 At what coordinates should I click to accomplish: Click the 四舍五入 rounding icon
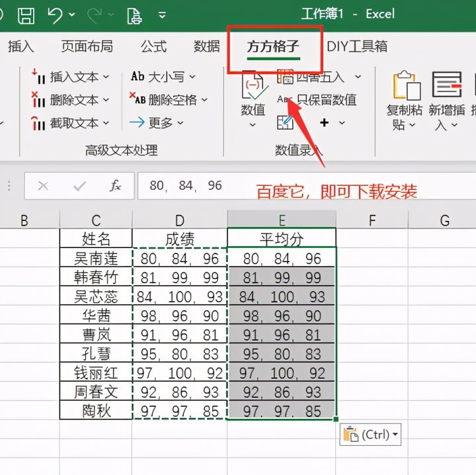coord(285,77)
